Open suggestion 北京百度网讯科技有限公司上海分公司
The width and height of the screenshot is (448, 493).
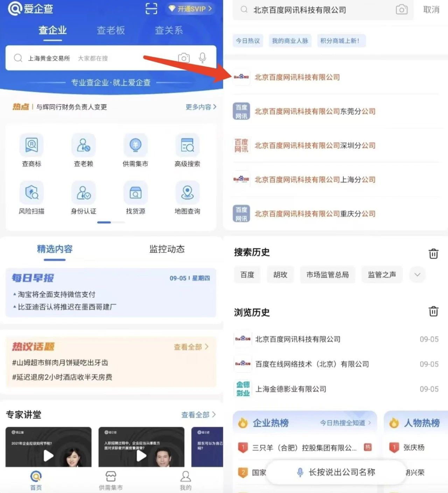(335, 180)
